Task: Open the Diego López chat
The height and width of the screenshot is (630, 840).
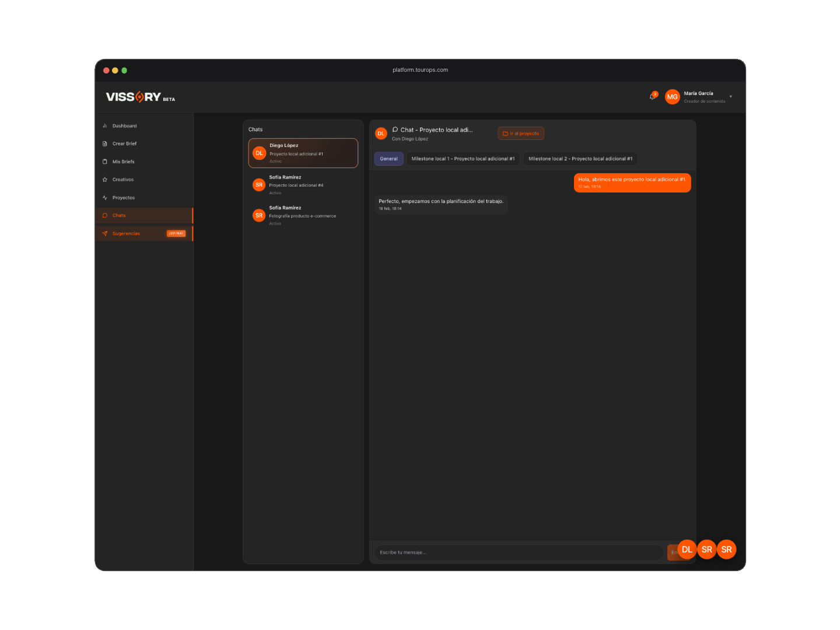Action: 303,153
